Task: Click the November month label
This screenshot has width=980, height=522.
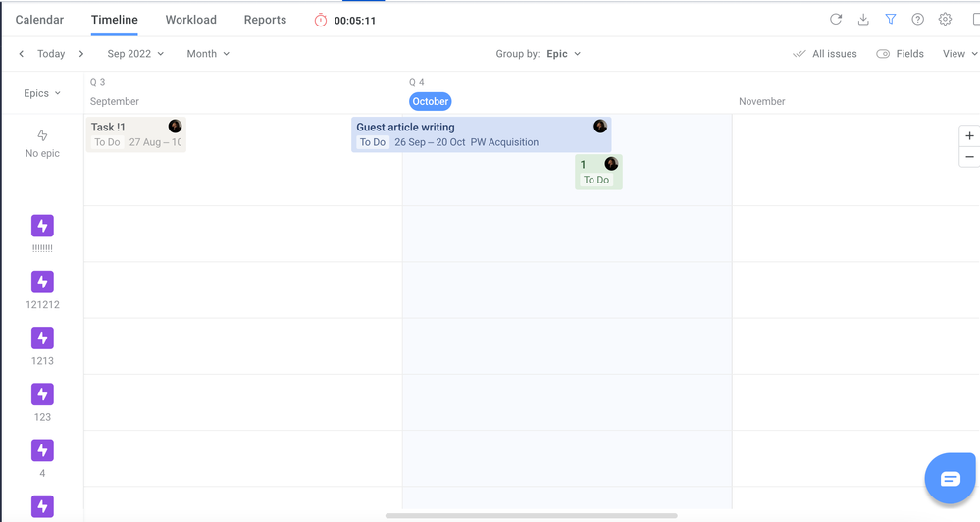Action: click(x=762, y=101)
